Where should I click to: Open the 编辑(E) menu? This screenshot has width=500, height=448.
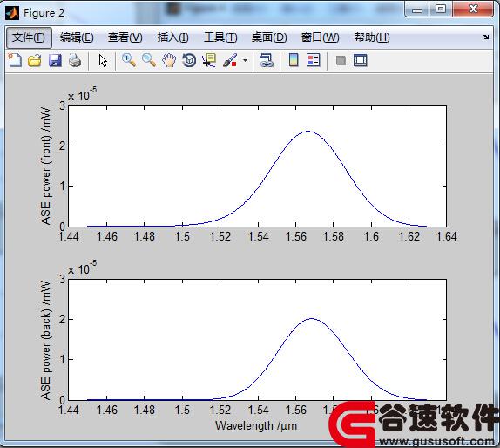[x=77, y=37]
